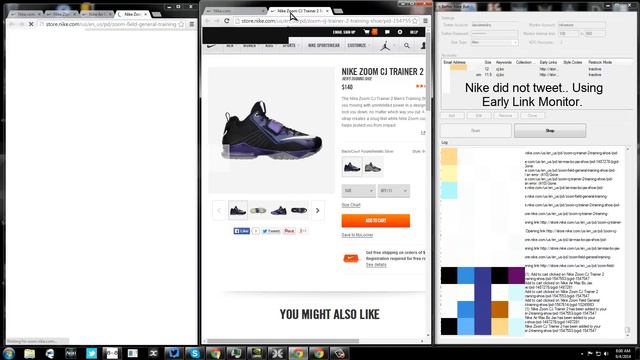Open Chrome menu in middle browser window
The width and height of the screenshot is (640, 360).
pyautogui.click(x=425, y=21)
